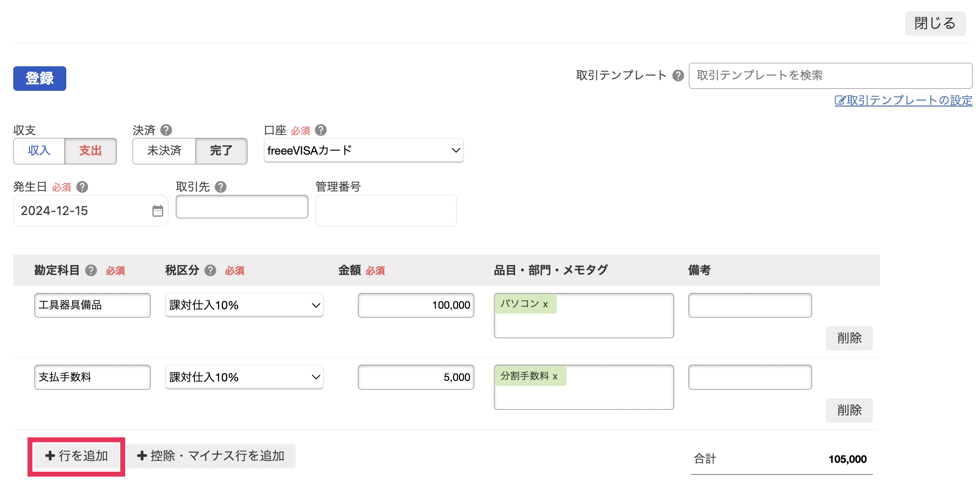Image resolution: width=980 pixels, height=482 pixels.
Task: Open calendar picker icon in 発生日 field
Action: [158, 211]
